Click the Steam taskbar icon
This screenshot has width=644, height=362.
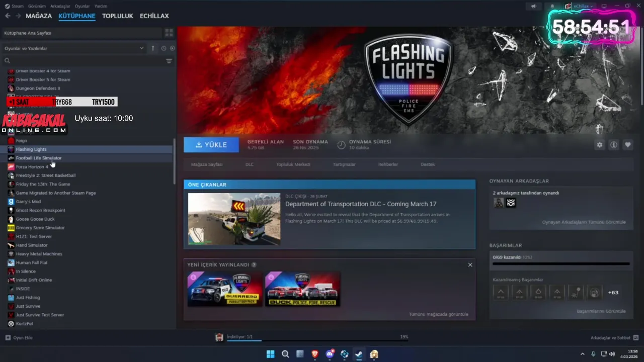click(359, 354)
